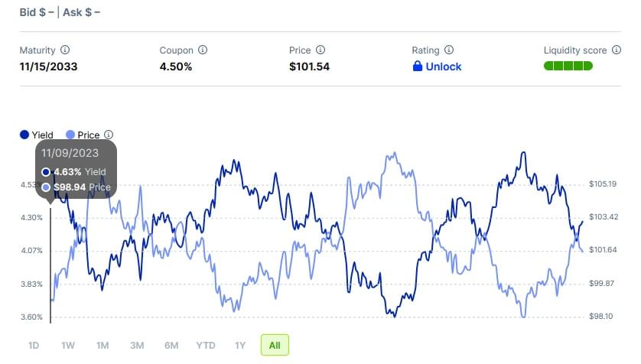Show Liquidity score info icon details
The image size is (641, 364).
[x=617, y=50]
